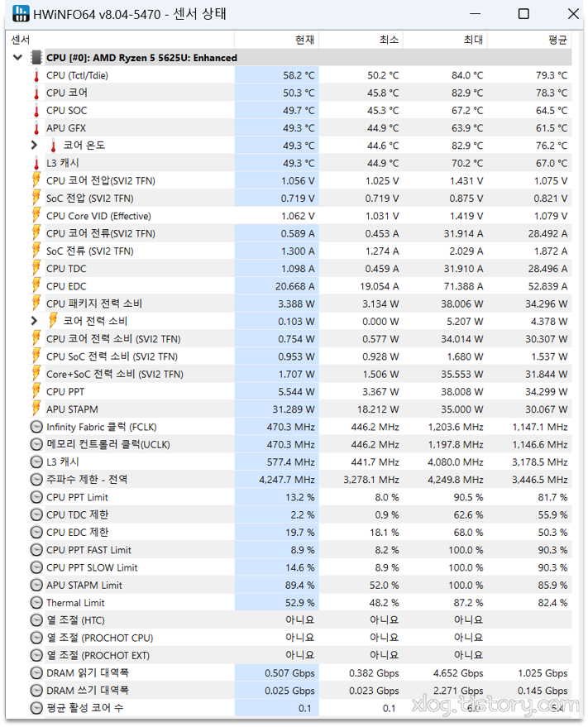Click the 최소 column header
The width and height of the screenshot is (588, 727).
pyautogui.click(x=361, y=40)
